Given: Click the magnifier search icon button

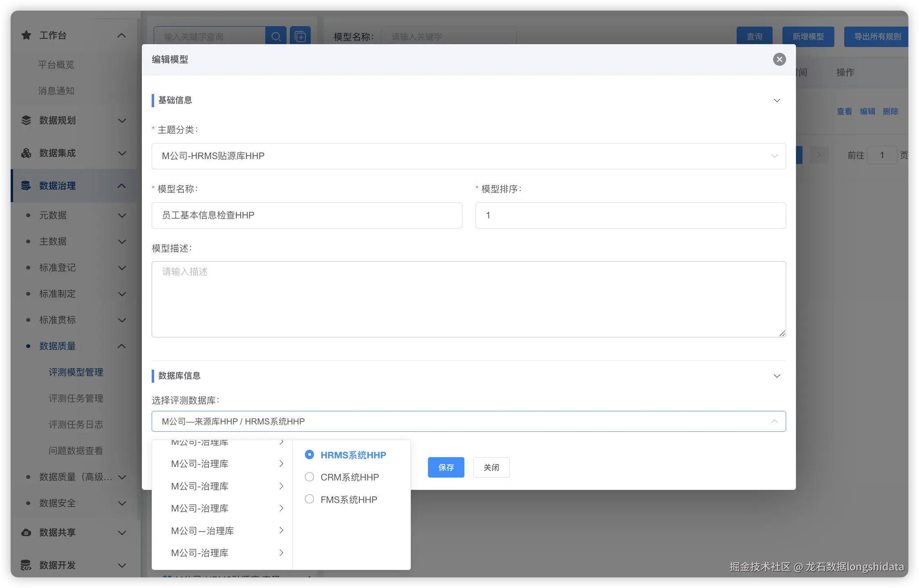Looking at the screenshot, I should coord(276,37).
